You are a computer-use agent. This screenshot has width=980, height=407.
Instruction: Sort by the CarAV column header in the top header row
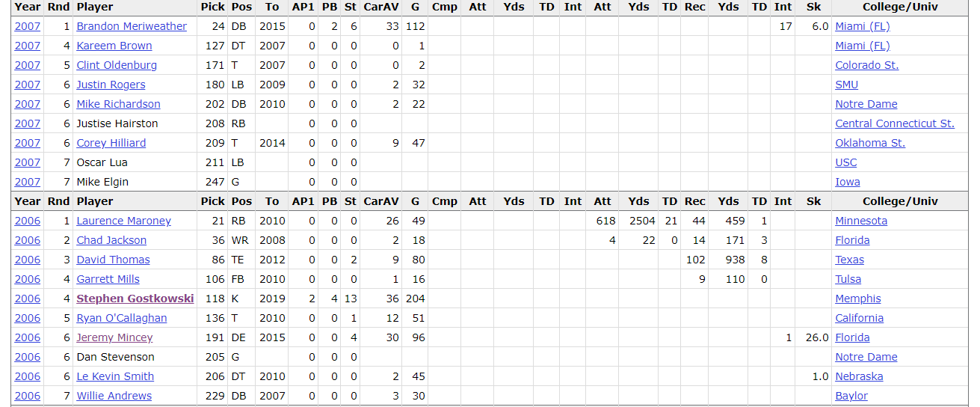point(380,7)
